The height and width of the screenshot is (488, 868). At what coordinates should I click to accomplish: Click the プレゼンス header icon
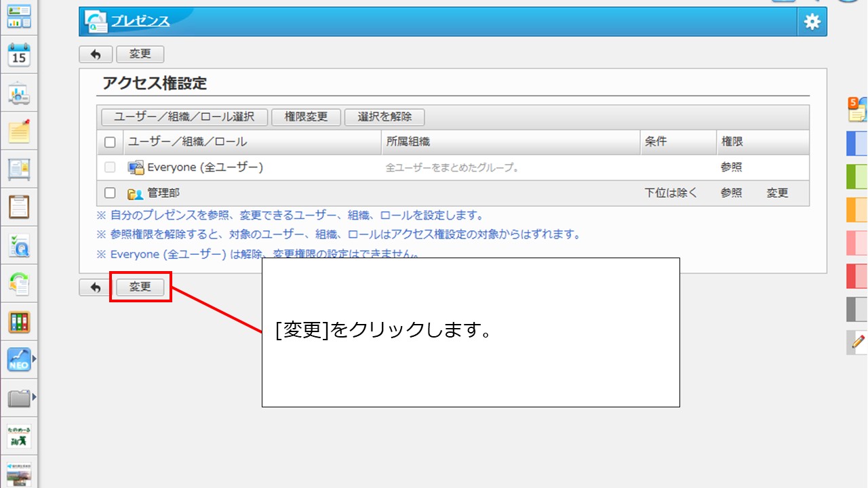click(96, 22)
